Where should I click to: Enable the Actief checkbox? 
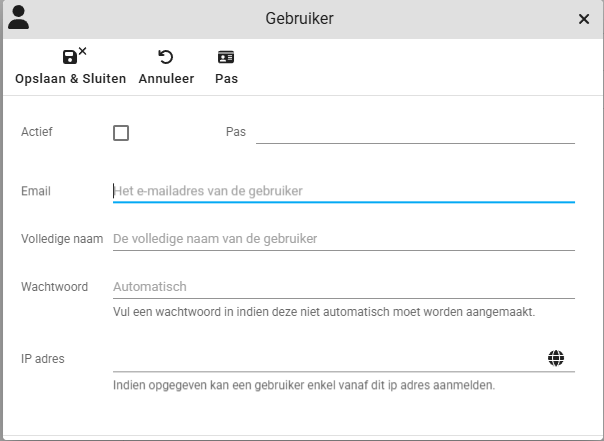coord(121,133)
